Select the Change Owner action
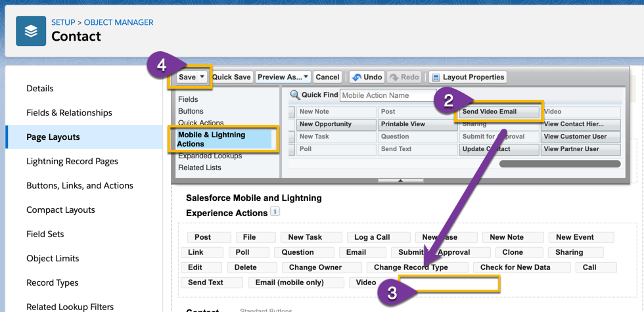 322,268
